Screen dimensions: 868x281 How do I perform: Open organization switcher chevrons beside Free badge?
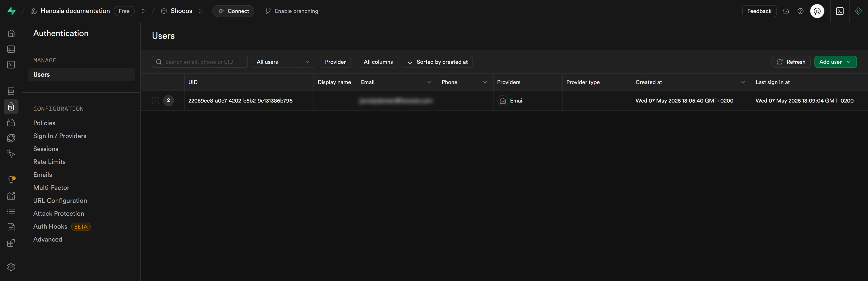[x=143, y=11]
